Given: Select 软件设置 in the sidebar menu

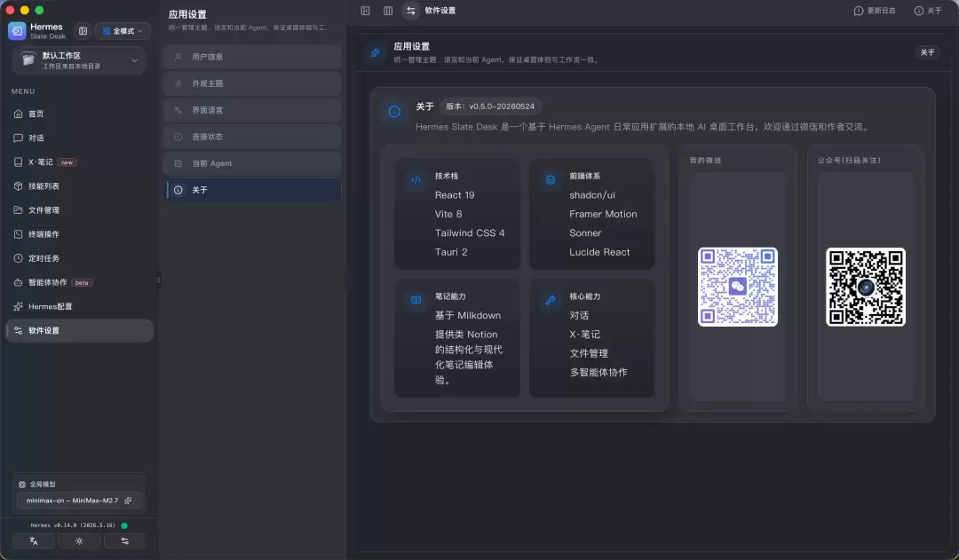Looking at the screenshot, I should click(79, 331).
